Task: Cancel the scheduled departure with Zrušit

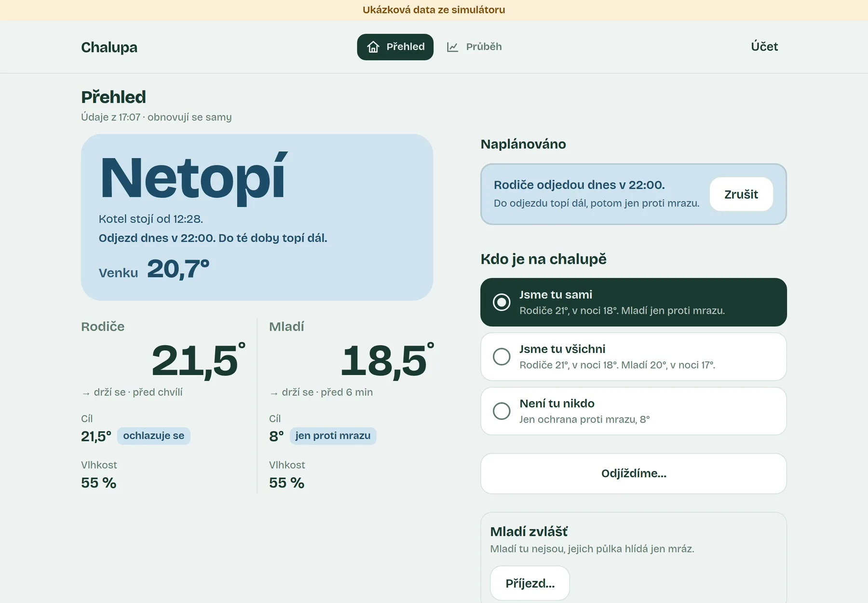Action: (741, 194)
